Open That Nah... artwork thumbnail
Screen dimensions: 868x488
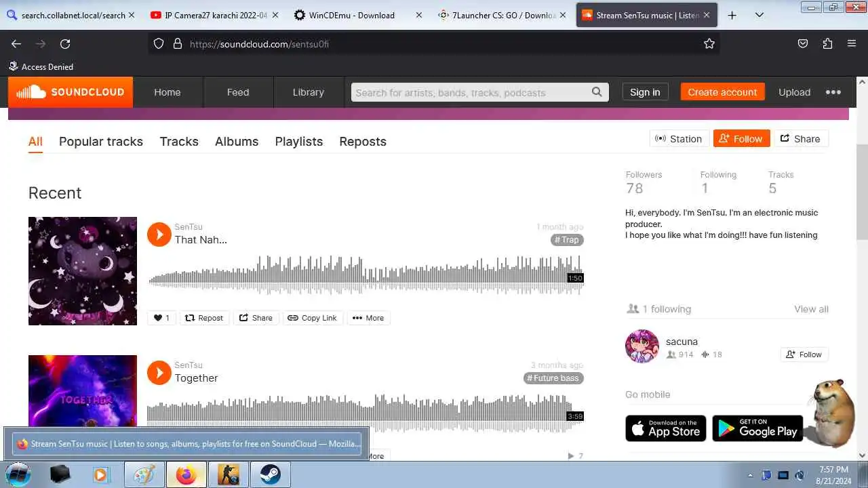point(83,271)
